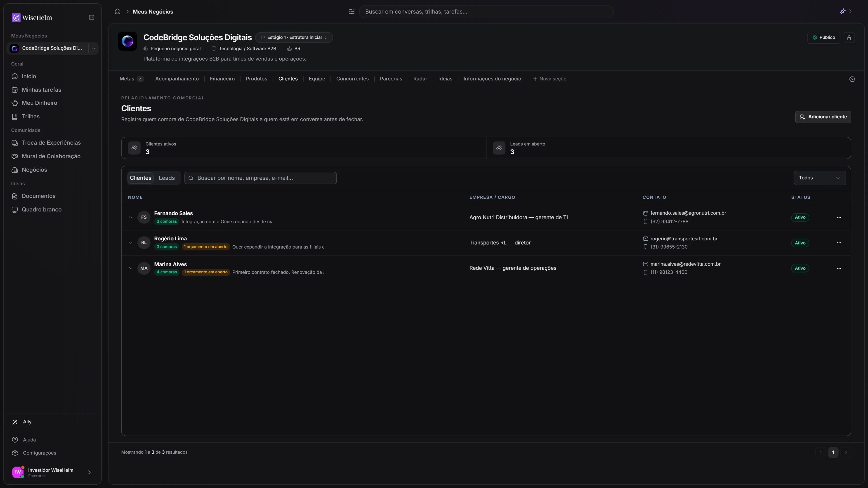Focus Buscar por nome, empresa, e-mail field
Image resolution: width=868 pixels, height=488 pixels.
260,178
